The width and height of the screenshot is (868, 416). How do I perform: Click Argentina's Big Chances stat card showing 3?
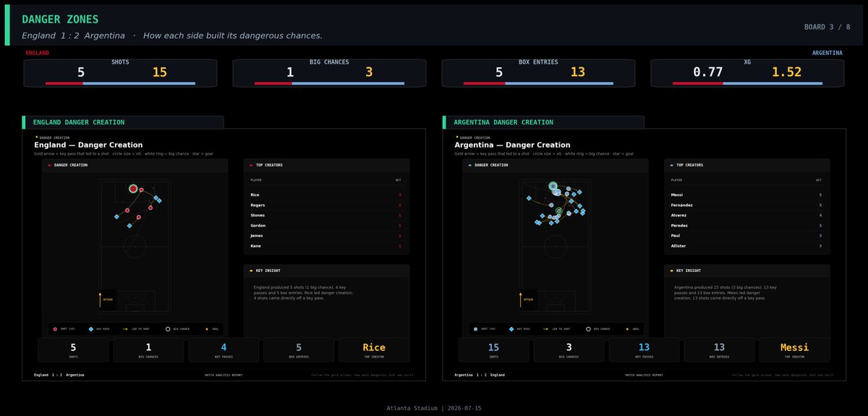[x=569, y=350]
